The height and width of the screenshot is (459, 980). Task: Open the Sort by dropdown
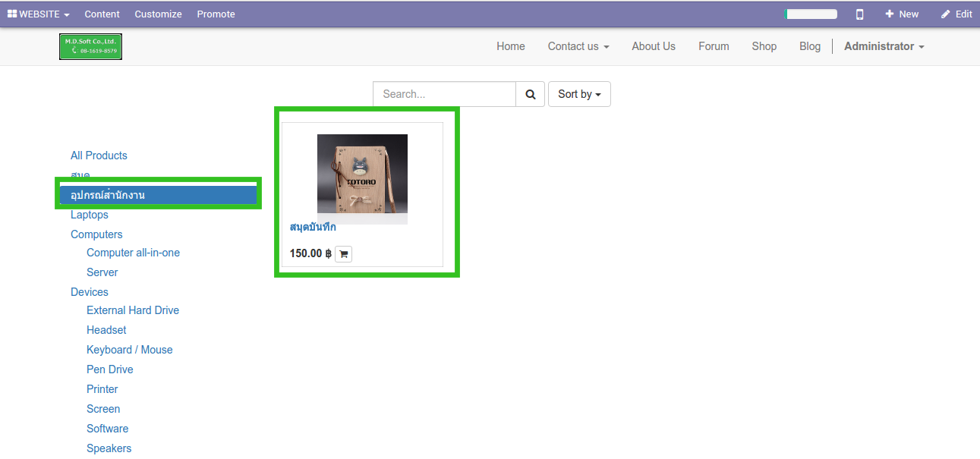tap(579, 94)
